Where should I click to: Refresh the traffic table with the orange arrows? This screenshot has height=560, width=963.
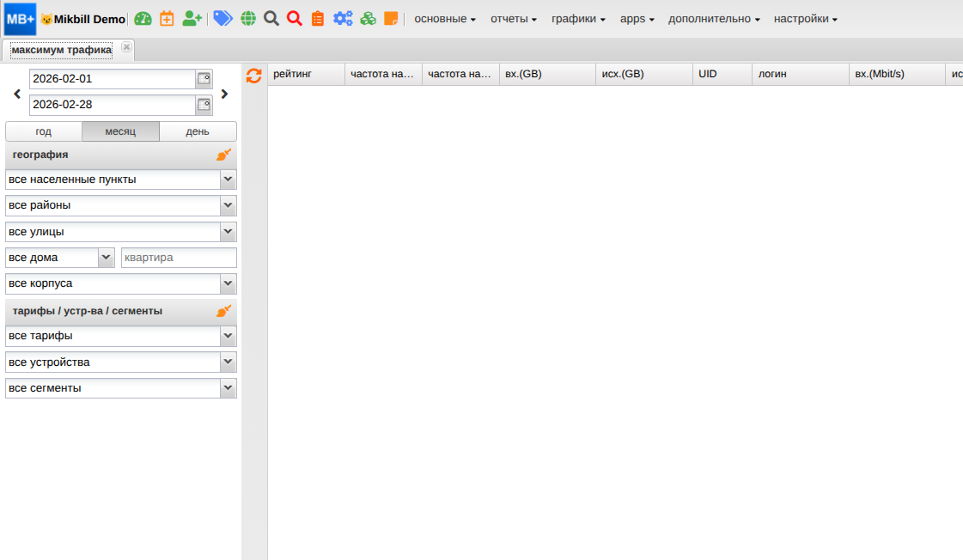pyautogui.click(x=254, y=76)
